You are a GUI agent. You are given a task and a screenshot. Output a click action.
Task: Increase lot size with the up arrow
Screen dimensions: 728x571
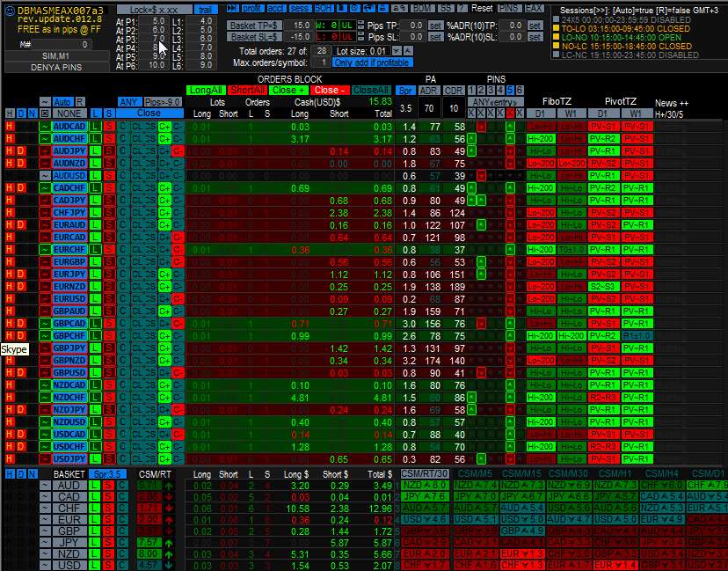point(408,51)
